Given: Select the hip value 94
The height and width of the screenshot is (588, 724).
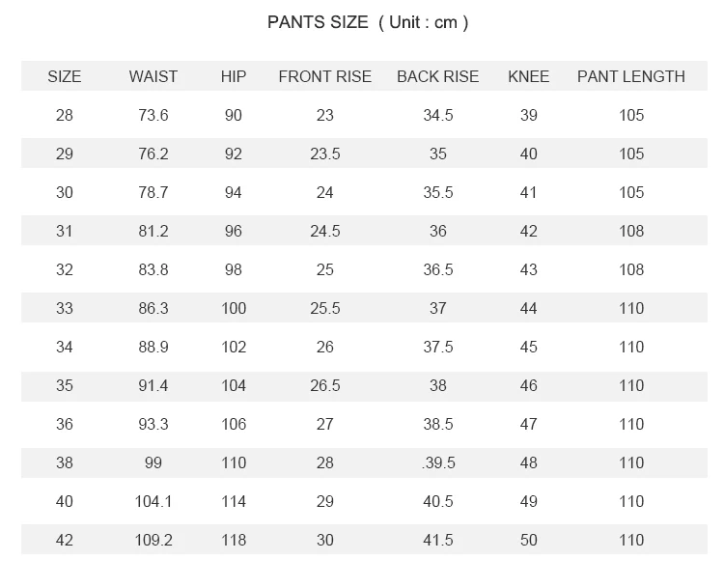Looking at the screenshot, I should (x=234, y=192).
